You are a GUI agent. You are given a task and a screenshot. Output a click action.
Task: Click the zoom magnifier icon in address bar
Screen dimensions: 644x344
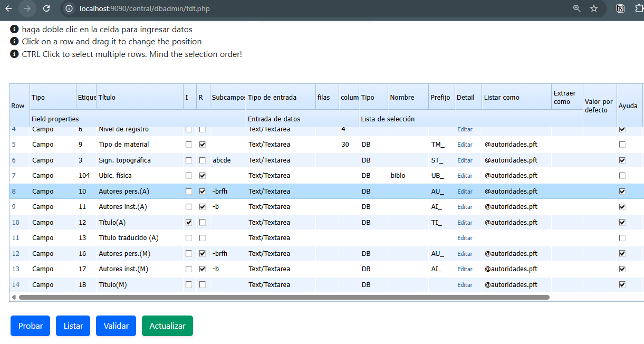577,8
